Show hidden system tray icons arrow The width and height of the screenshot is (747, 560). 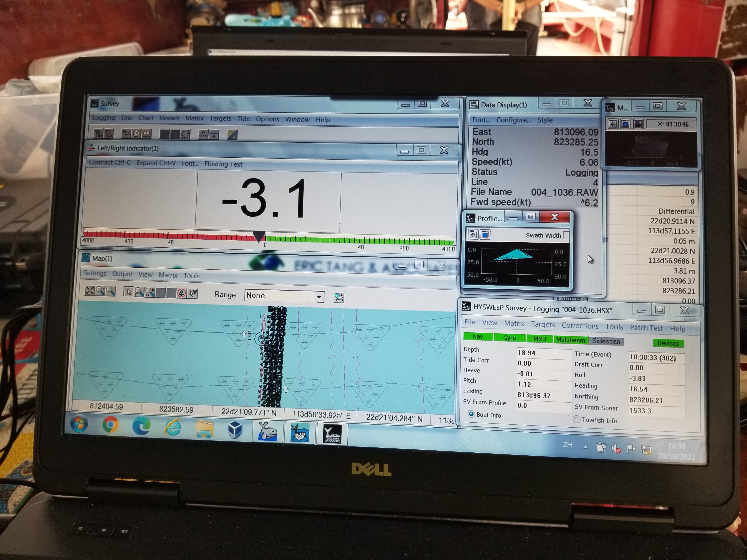pyautogui.click(x=586, y=447)
